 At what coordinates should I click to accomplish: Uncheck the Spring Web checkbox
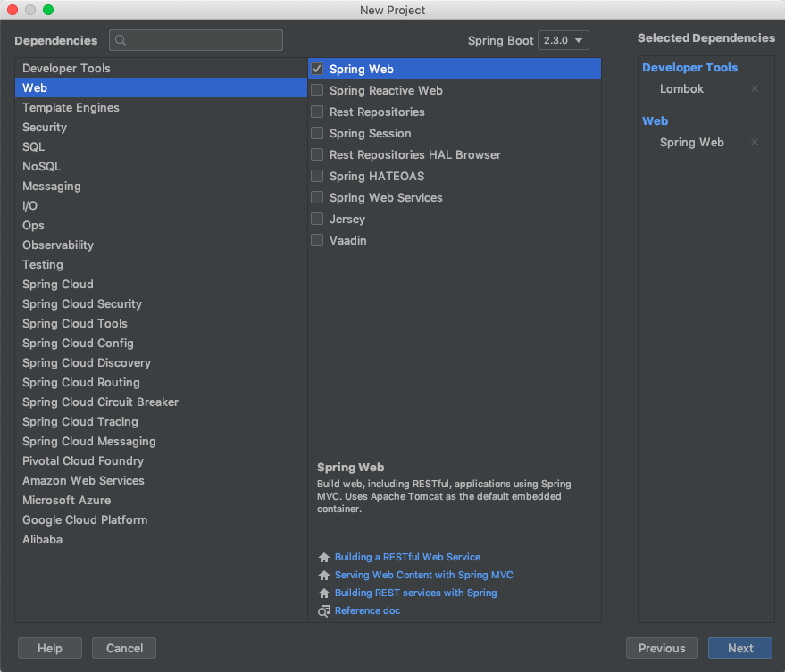pos(317,69)
